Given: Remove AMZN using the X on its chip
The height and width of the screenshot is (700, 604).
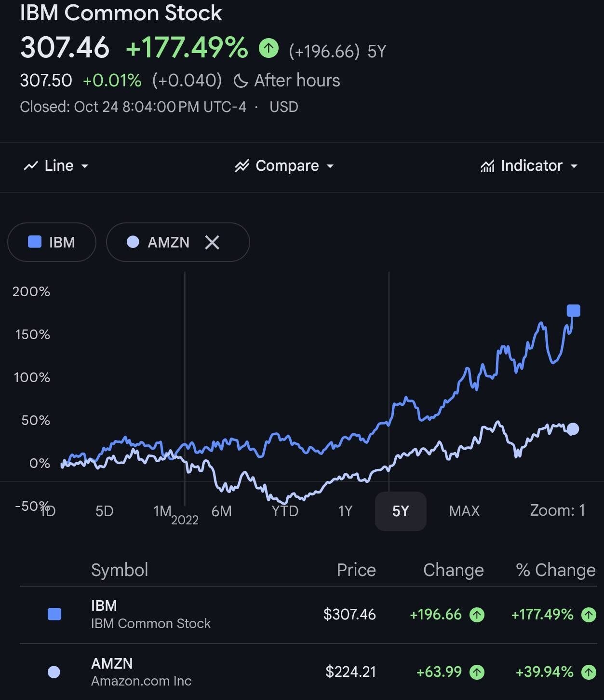Looking at the screenshot, I should (212, 242).
